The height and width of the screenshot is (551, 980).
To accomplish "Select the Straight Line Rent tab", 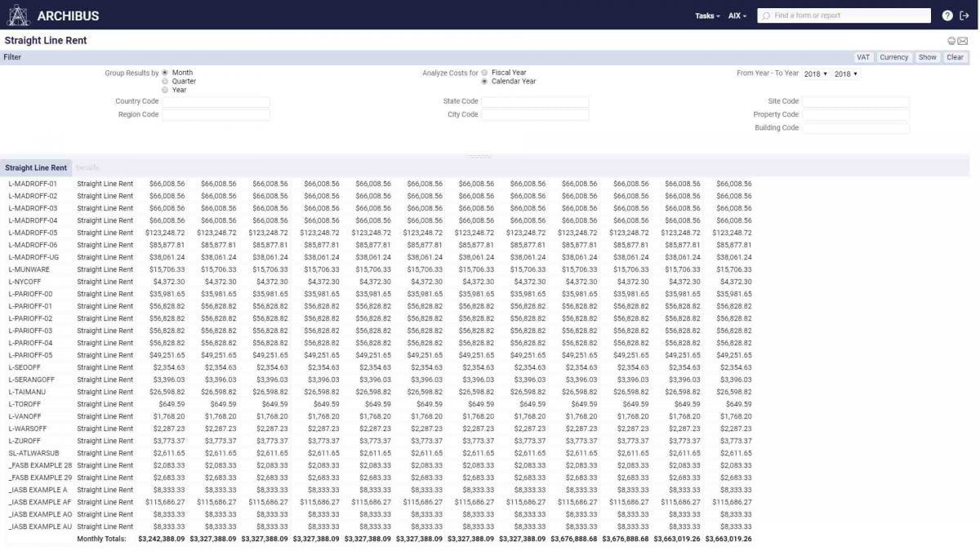I will click(x=37, y=167).
